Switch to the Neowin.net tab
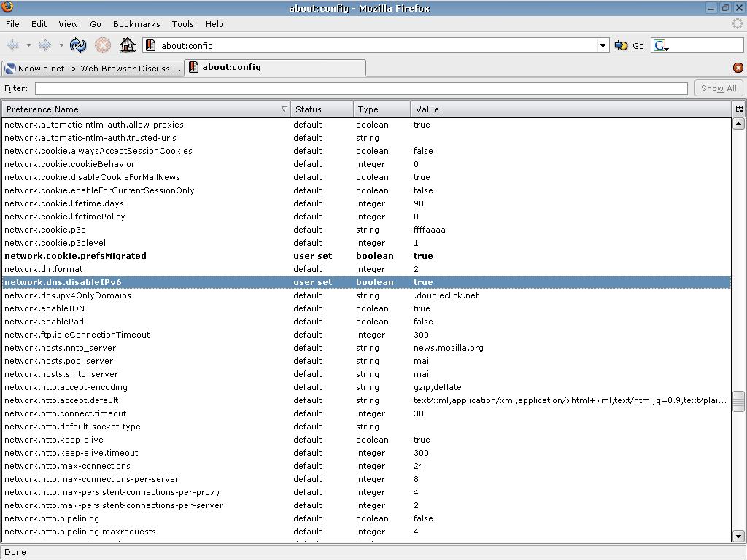Image resolution: width=747 pixels, height=560 pixels. point(93,68)
